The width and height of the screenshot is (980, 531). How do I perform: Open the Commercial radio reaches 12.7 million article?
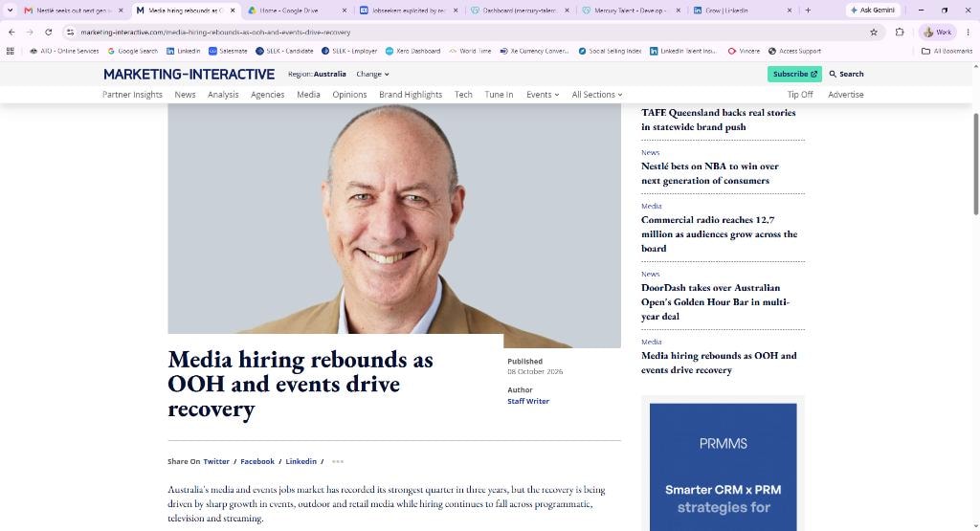click(719, 233)
